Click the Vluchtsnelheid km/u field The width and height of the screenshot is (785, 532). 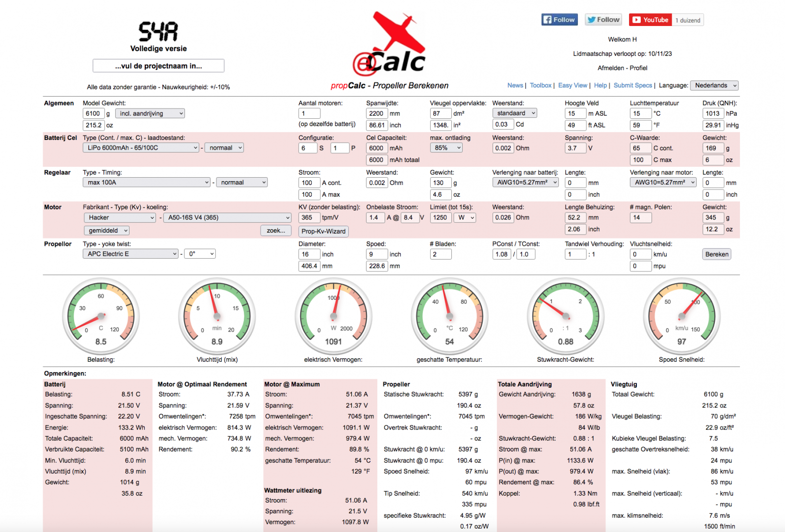[x=641, y=254]
